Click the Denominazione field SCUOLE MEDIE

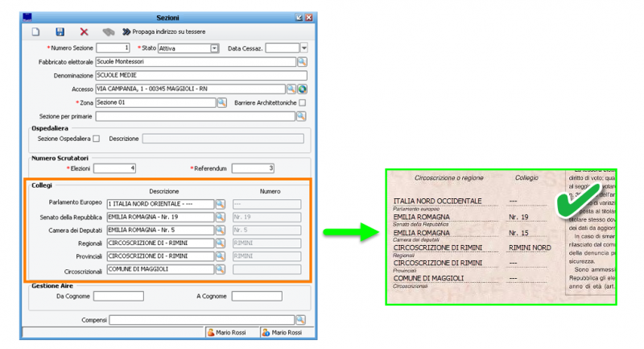201,75
